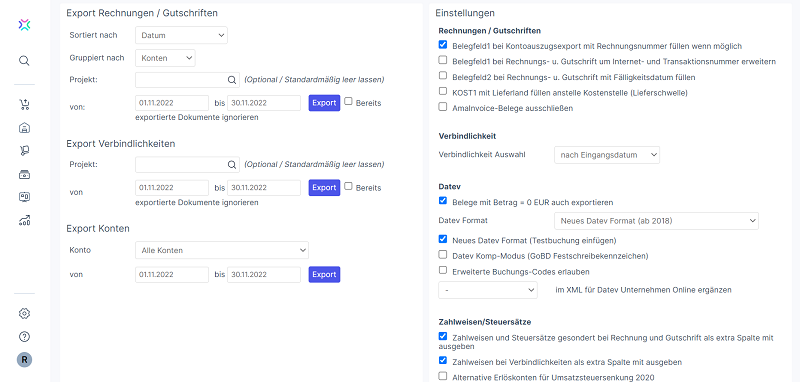This screenshot has width=800, height=382.
Task: Toggle Neues Datev Format Testbuchung checkbox
Action: click(x=443, y=239)
